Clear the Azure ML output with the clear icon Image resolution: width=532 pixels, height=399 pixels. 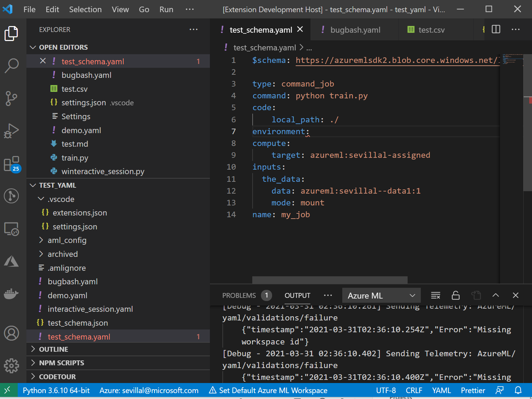(435, 295)
